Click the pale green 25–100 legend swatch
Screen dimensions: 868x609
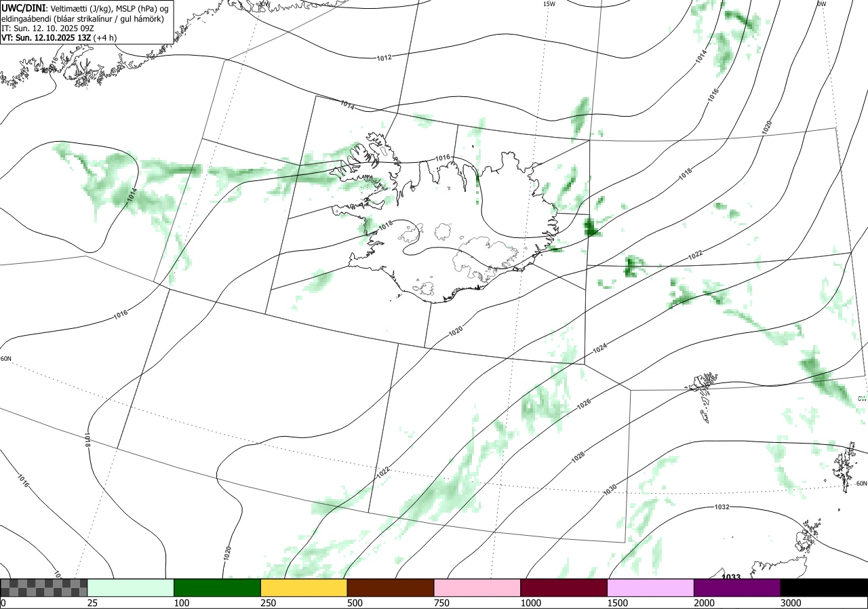[x=131, y=587]
